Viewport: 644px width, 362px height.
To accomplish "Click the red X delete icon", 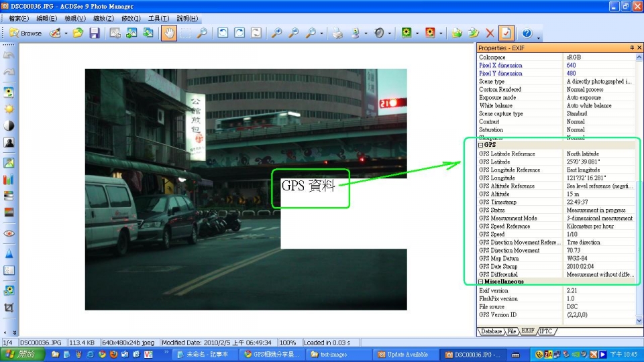I will click(490, 33).
